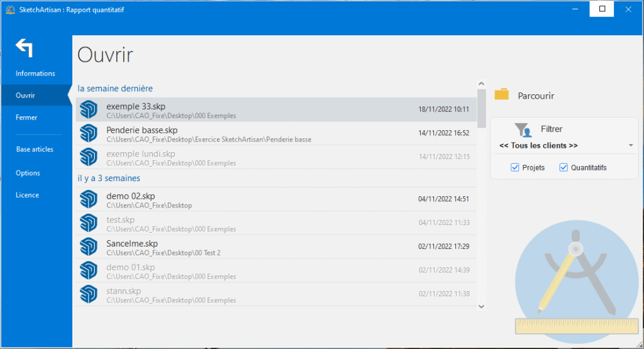Open file exemple 33.skp

(x=276, y=109)
